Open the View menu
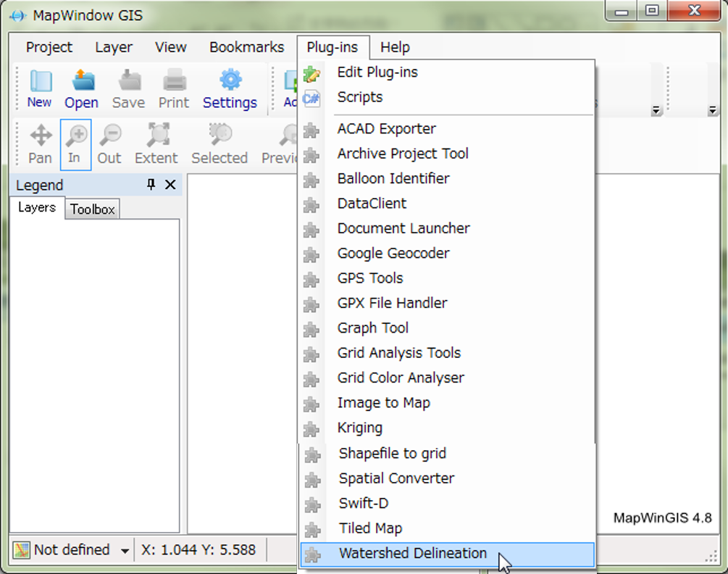This screenshot has height=574, width=728. 171,47
